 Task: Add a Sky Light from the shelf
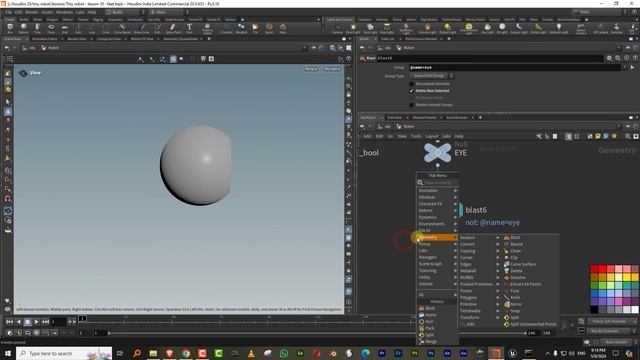click(487, 28)
